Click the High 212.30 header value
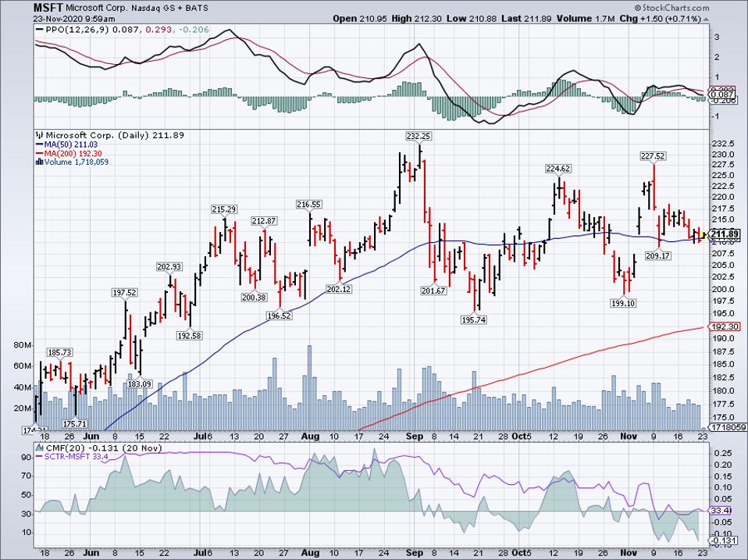Viewport: 748px width, 560px height. pos(418,19)
